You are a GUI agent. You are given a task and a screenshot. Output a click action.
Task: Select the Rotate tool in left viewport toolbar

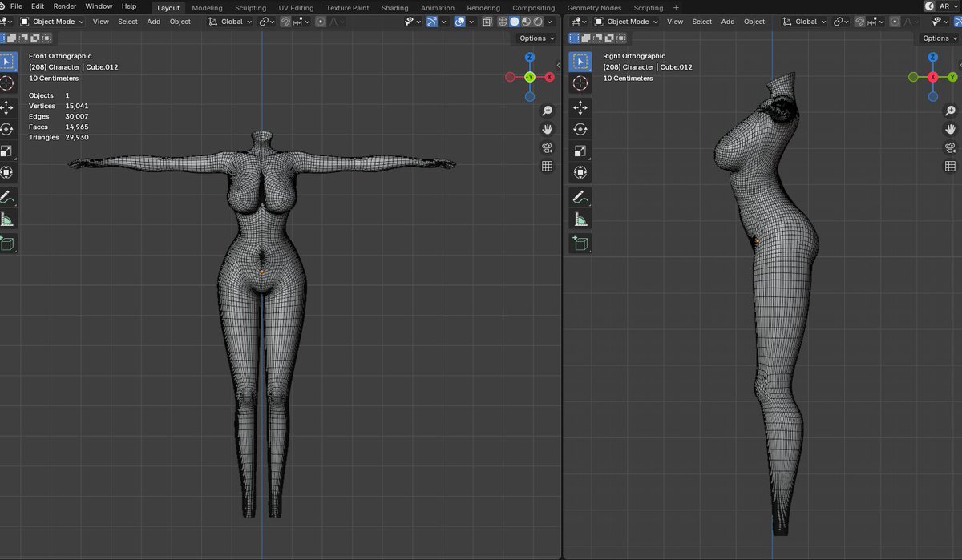(7, 129)
